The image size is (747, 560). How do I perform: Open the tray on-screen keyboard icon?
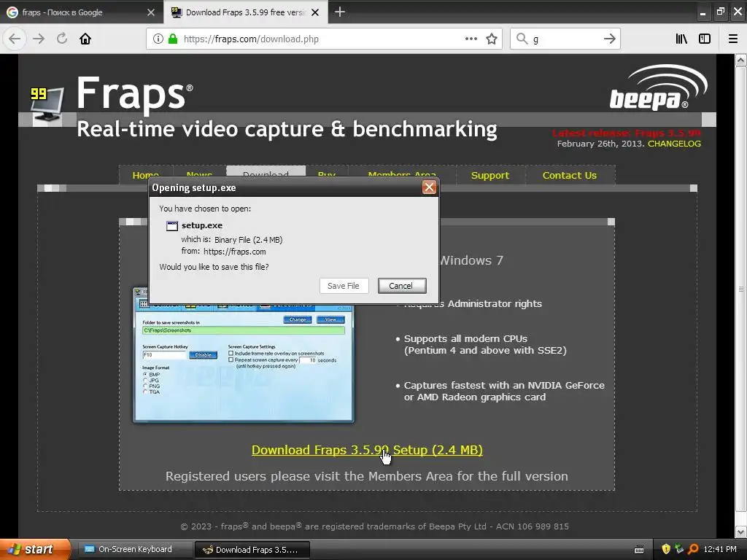639,550
